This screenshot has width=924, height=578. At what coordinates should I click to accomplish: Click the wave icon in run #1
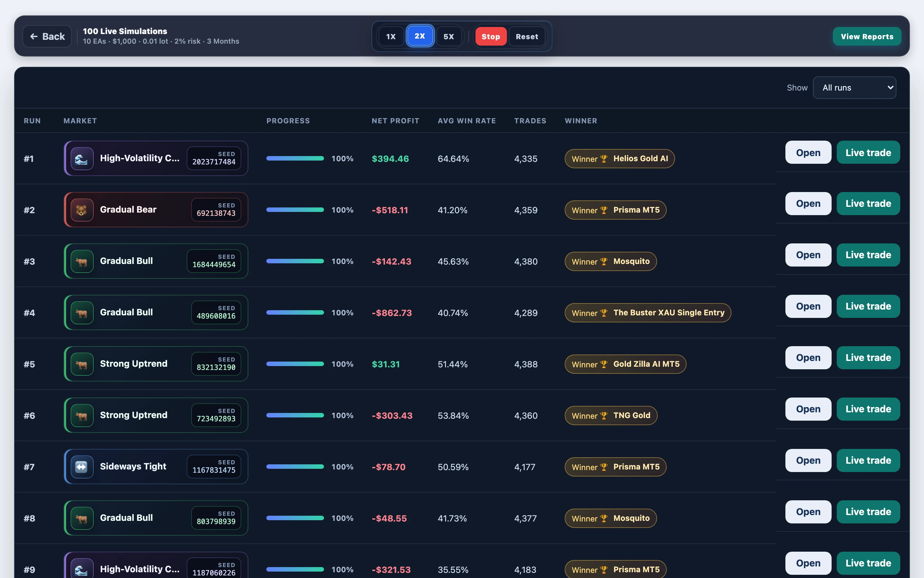pyautogui.click(x=82, y=159)
